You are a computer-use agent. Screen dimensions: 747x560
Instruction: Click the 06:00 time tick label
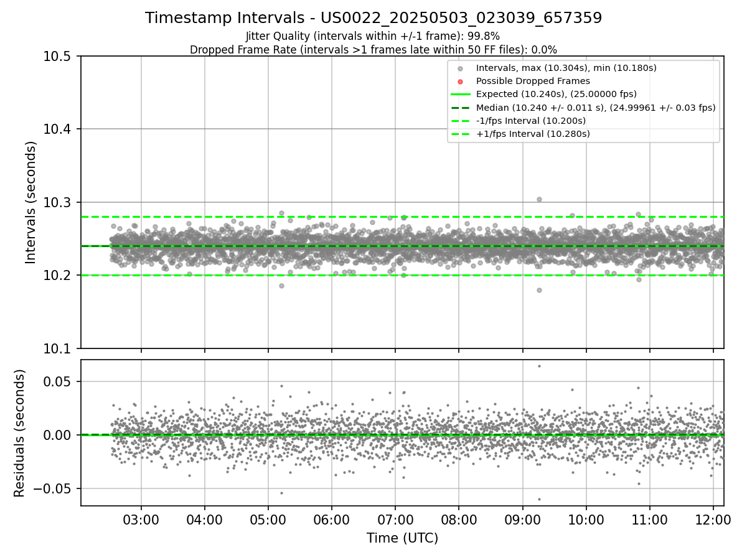coord(332,520)
